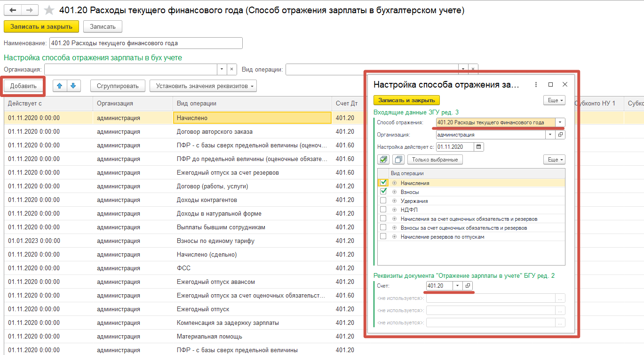The height and width of the screenshot is (355, 644).
Task: Open the lower Еще menu above the tree
Action: (x=554, y=160)
